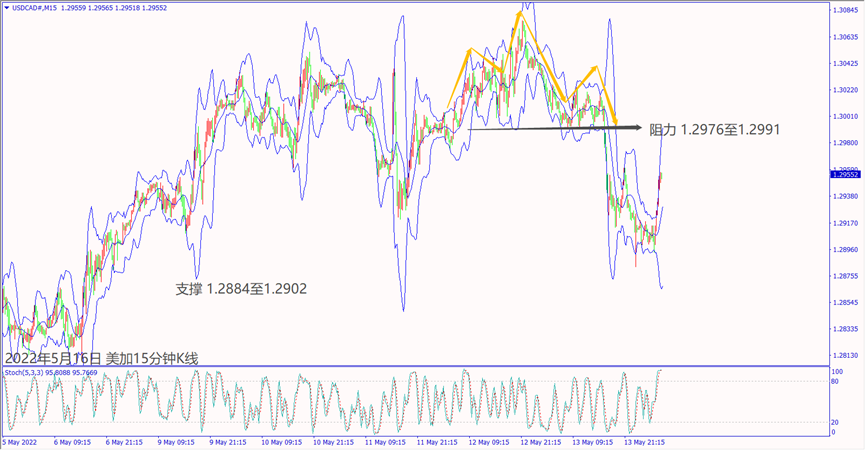865x450 pixels.
Task: Open the chart menu triangle beside USDCAD#
Action: point(7,7)
